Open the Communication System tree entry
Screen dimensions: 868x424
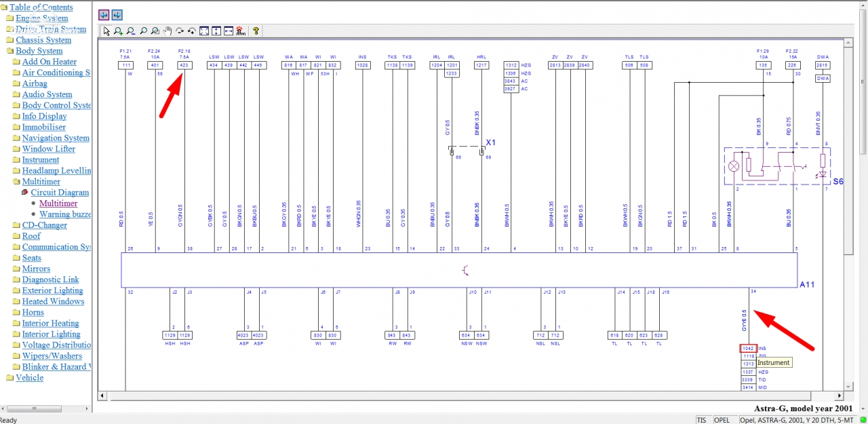coord(56,247)
